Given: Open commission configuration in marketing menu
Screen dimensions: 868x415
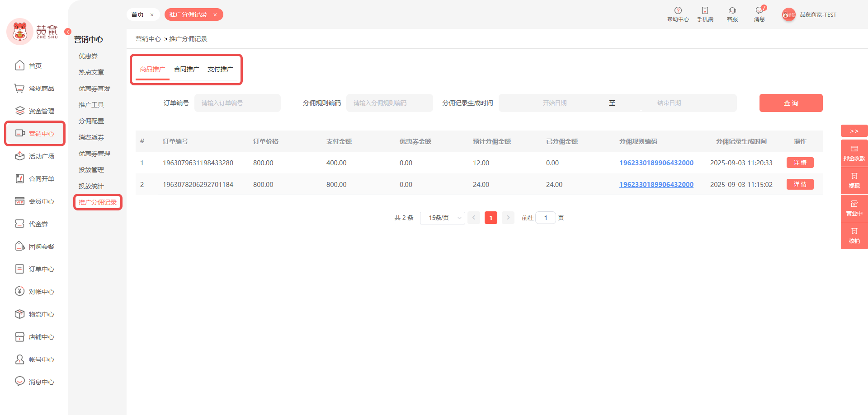Looking at the screenshot, I should [x=91, y=121].
